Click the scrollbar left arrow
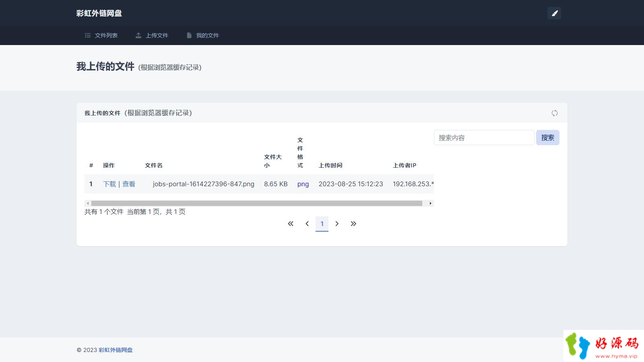This screenshot has height=362, width=644. (x=88, y=203)
